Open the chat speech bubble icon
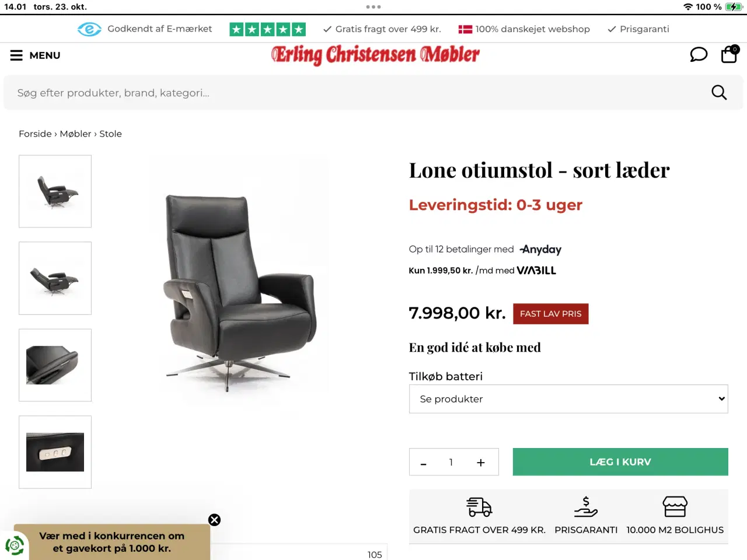 pos(699,55)
